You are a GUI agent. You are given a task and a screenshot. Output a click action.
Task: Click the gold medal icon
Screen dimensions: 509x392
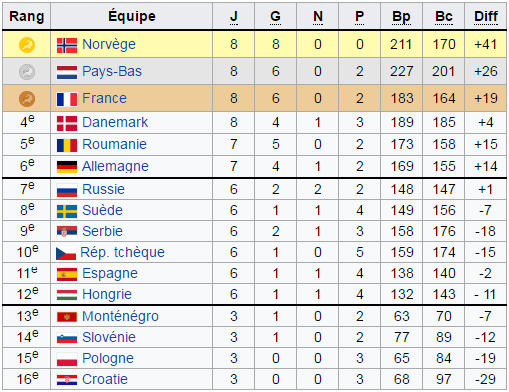(x=27, y=45)
